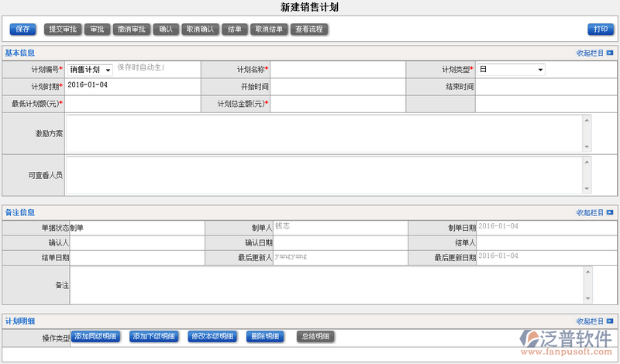The height and width of the screenshot is (364, 620).
Task: Collapse the 基本信息 section via 收缩栏目
Action: point(594,53)
